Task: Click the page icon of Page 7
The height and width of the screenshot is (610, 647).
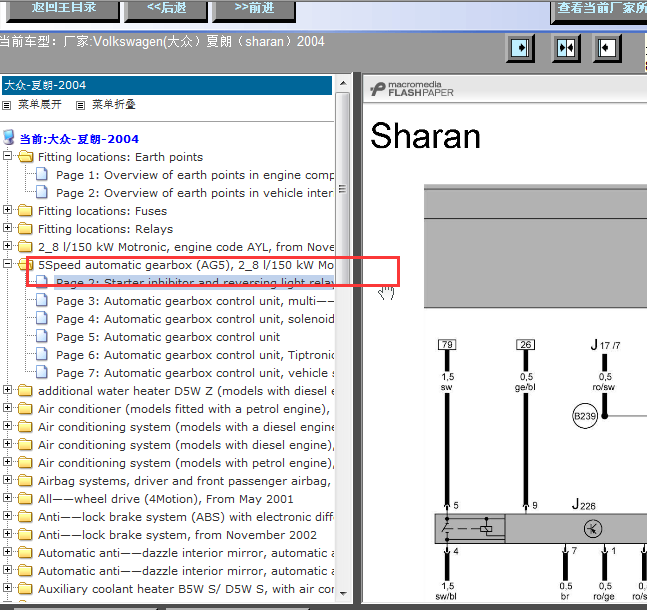Action: [42, 372]
